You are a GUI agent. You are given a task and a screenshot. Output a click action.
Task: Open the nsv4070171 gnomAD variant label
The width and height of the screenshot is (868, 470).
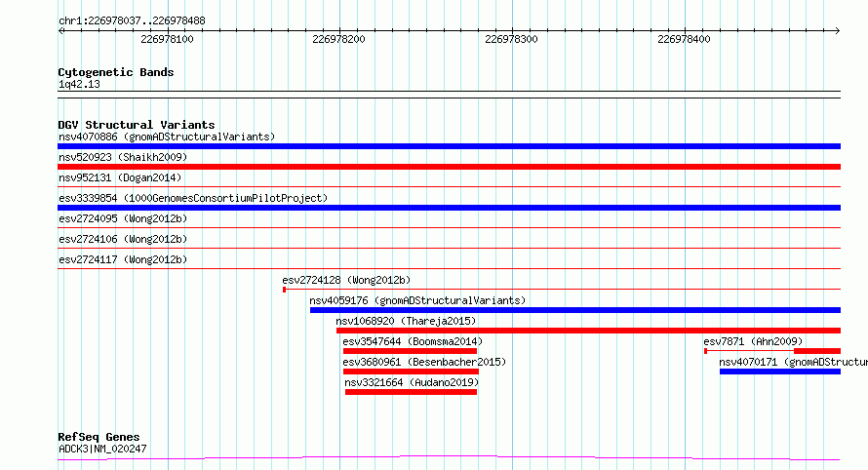pyautogui.click(x=793, y=362)
